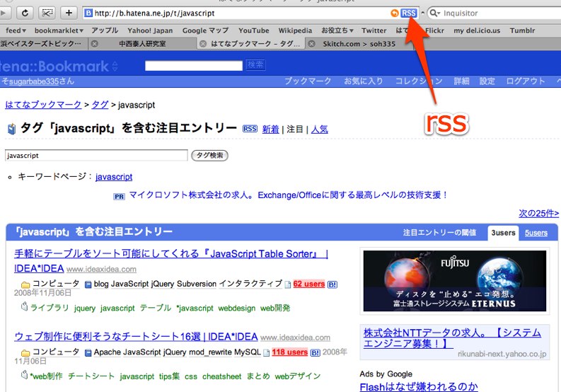
Task: Open the Wikipedia bookmark bar item
Action: pyautogui.click(x=295, y=30)
